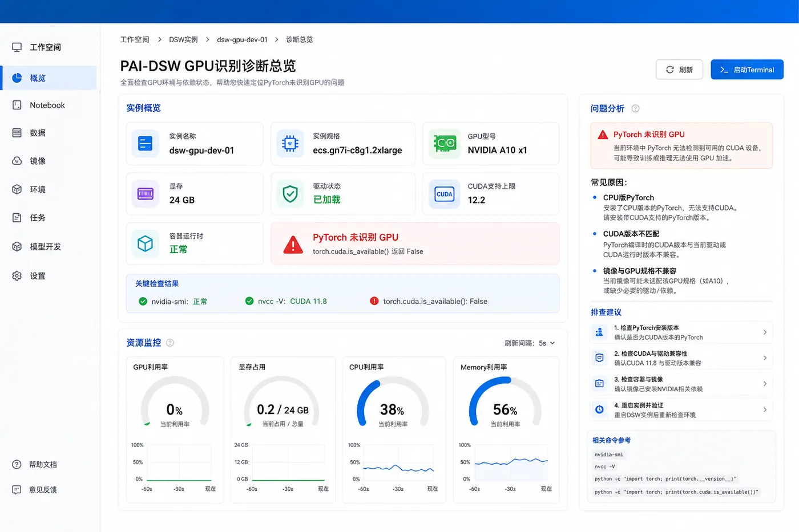Click the 刷新 button
This screenshot has height=532, width=799.
point(679,70)
